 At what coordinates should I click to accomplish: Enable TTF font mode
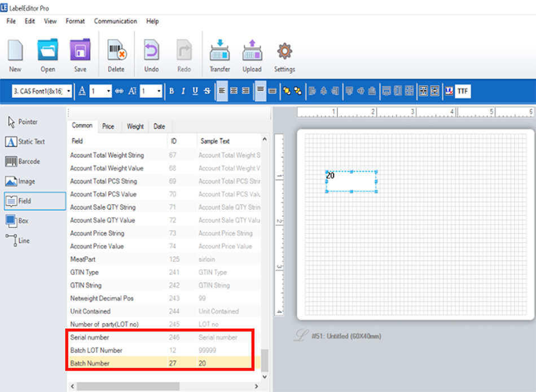pos(463,91)
